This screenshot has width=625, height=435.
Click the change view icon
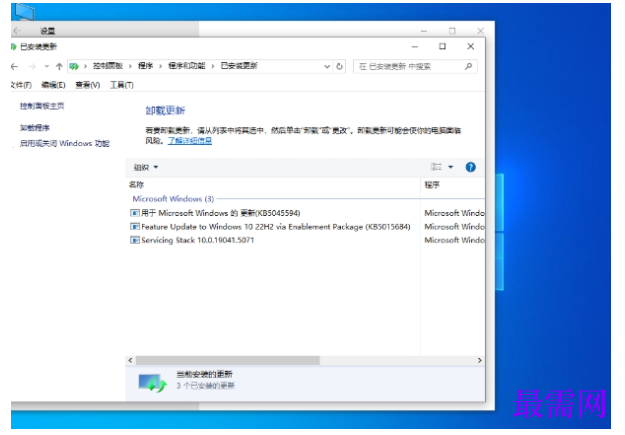pyautogui.click(x=436, y=167)
